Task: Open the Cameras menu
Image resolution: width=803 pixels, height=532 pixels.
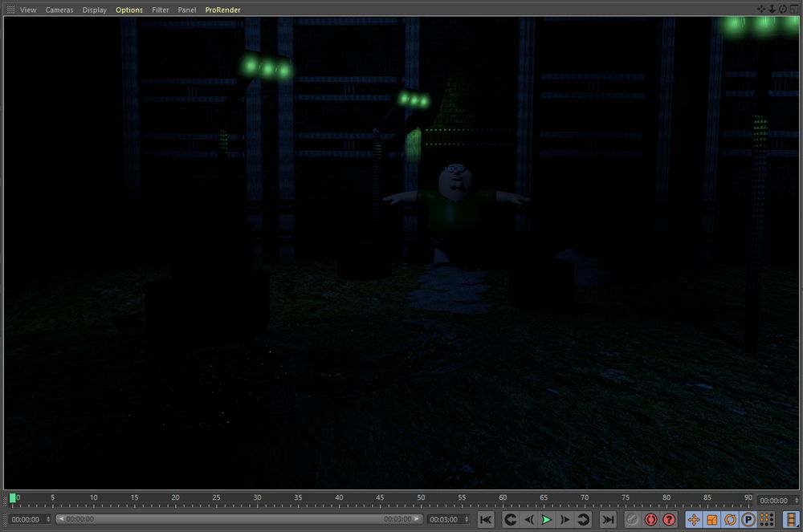Action: (59, 10)
